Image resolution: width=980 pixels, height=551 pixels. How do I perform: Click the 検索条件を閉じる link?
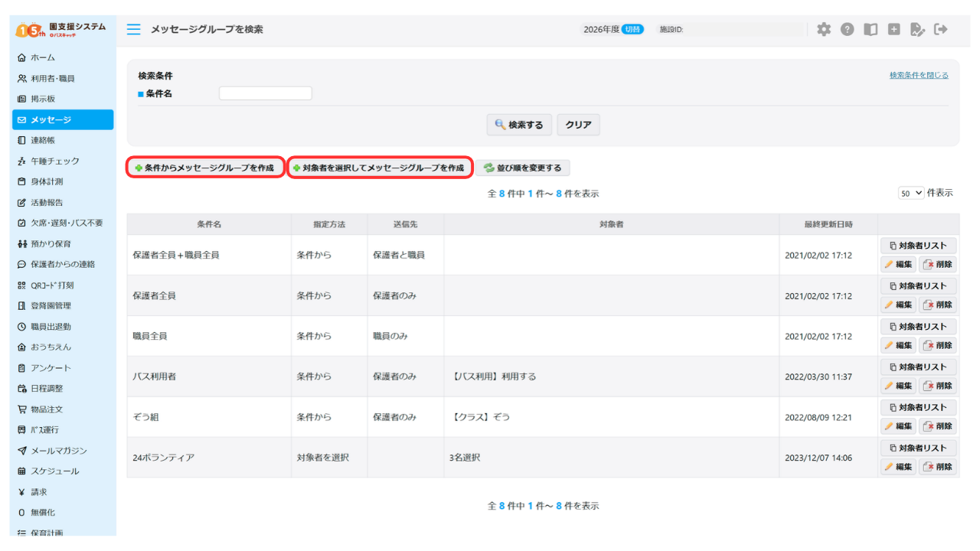pyautogui.click(x=919, y=75)
